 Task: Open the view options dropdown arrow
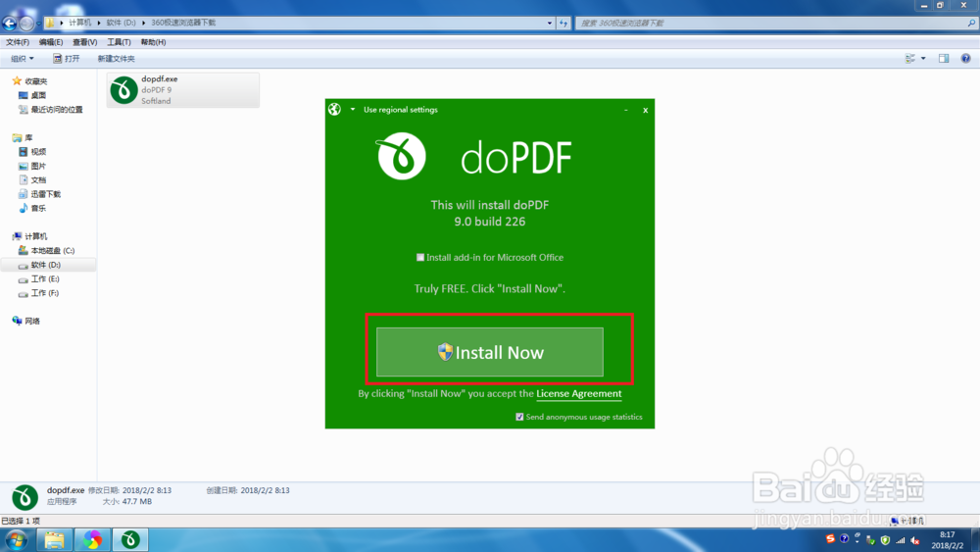(923, 59)
